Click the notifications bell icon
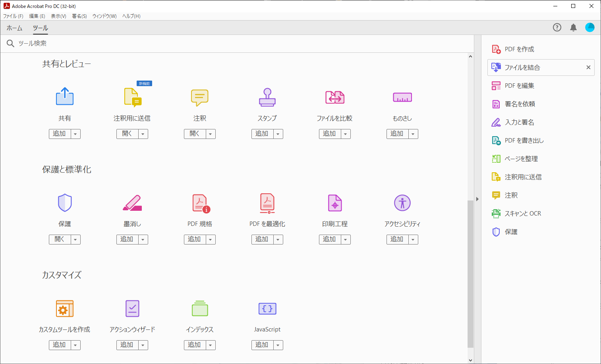This screenshot has width=601, height=364. pos(573,27)
